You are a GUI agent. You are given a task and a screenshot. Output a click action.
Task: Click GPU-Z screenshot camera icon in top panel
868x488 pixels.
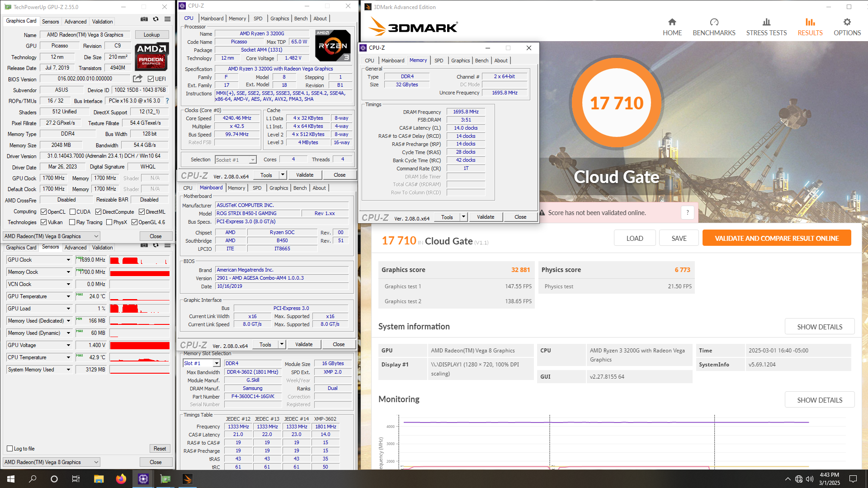(144, 19)
